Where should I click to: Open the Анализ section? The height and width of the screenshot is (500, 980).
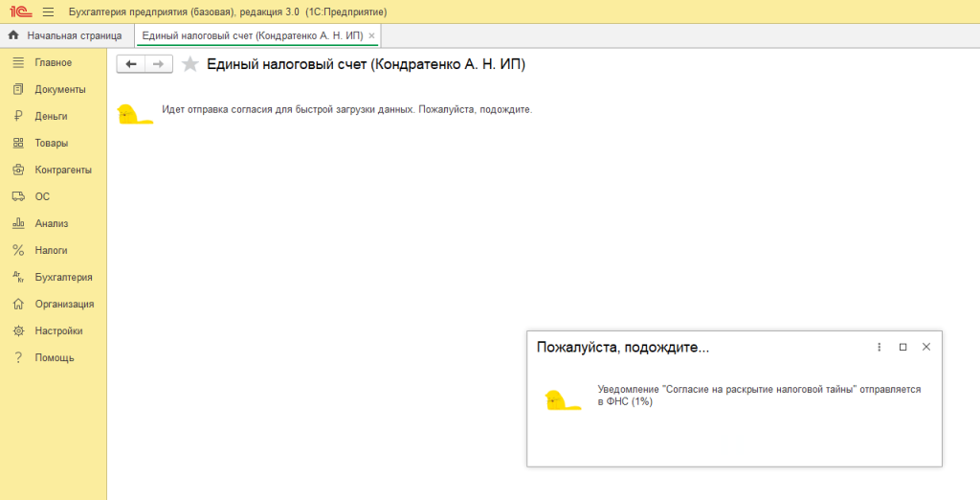click(54, 223)
